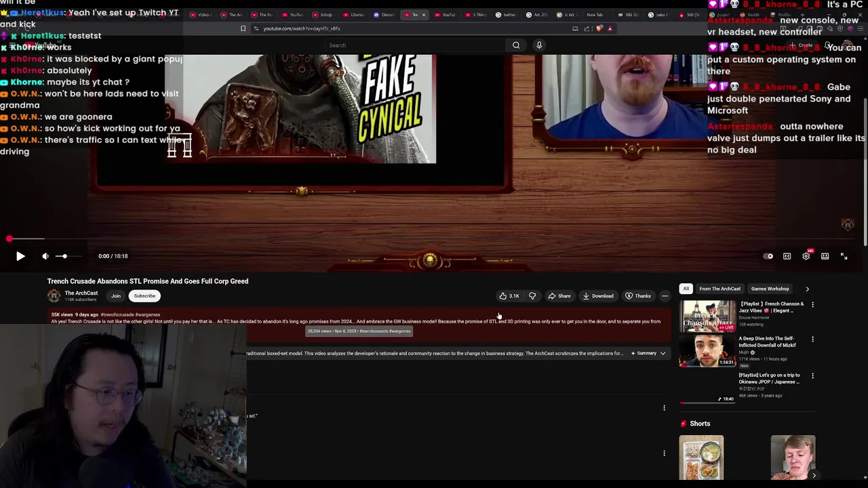Dislike the video with thumbs down
This screenshot has height=488, width=868.
pos(532,296)
